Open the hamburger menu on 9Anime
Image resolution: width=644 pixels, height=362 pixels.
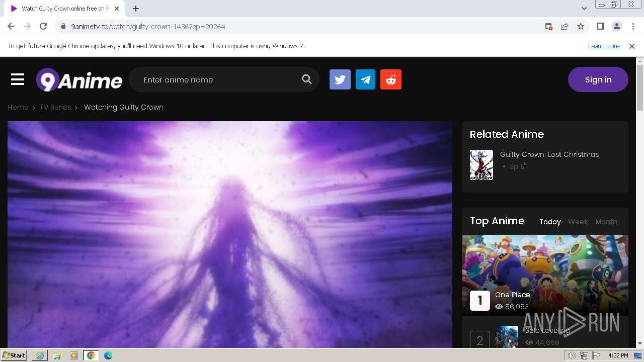coord(18,79)
